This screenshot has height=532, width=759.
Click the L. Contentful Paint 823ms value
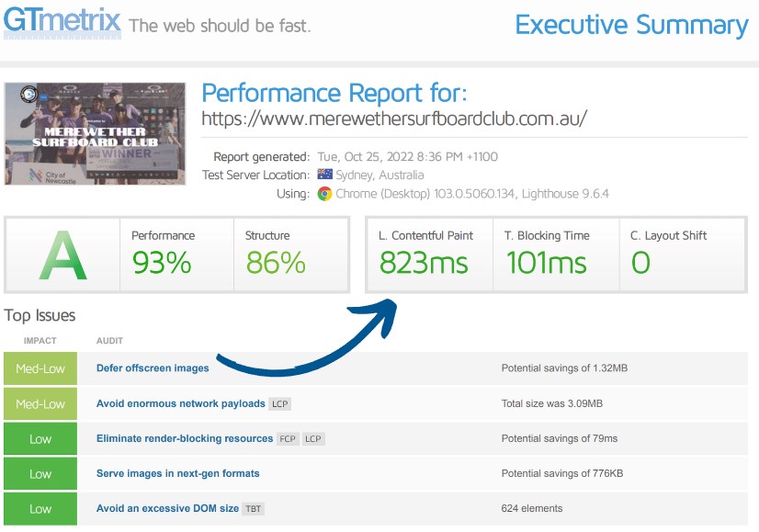pyautogui.click(x=424, y=263)
